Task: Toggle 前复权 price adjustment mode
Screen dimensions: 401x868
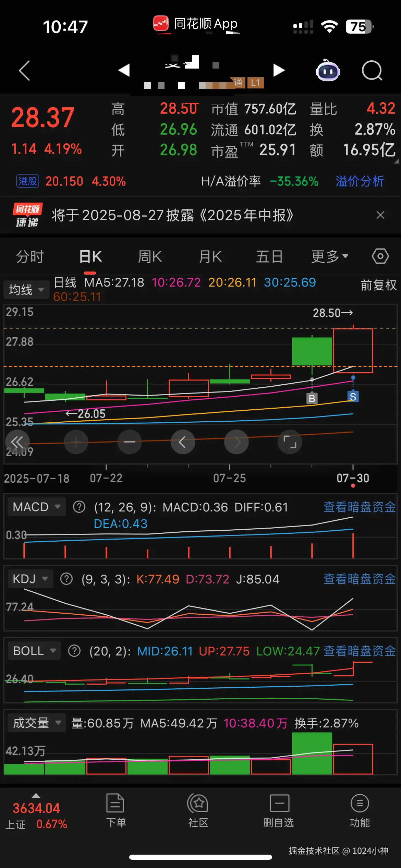Action: [378, 285]
